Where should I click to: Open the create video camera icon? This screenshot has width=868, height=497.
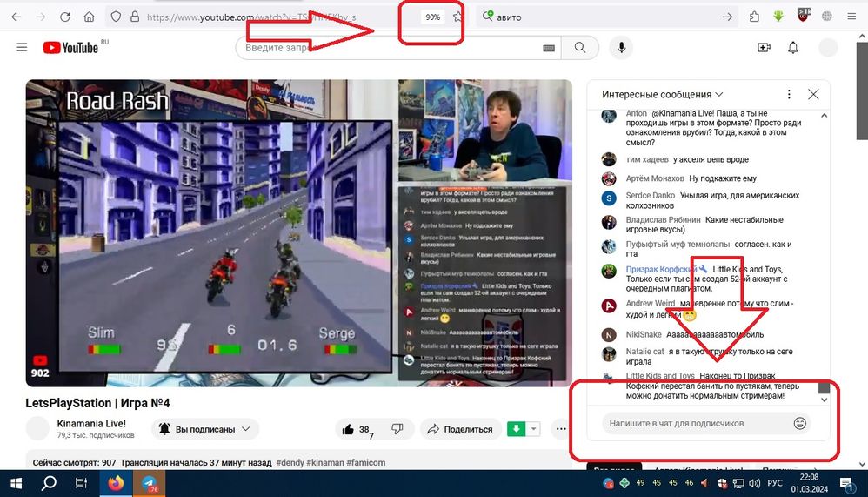[764, 48]
